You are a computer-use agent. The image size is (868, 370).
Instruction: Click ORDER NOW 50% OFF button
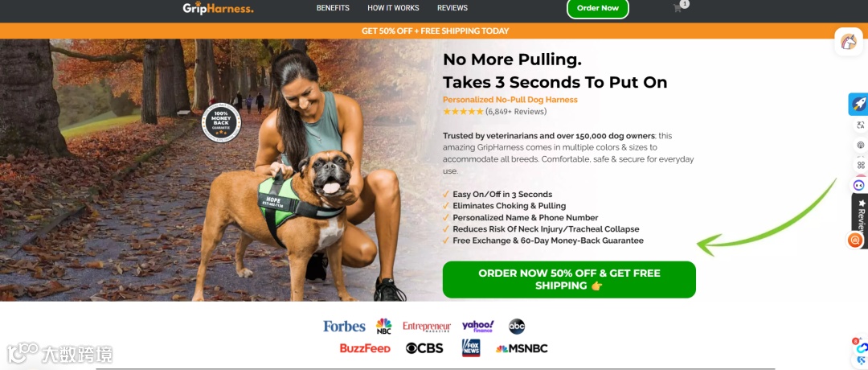pos(569,280)
